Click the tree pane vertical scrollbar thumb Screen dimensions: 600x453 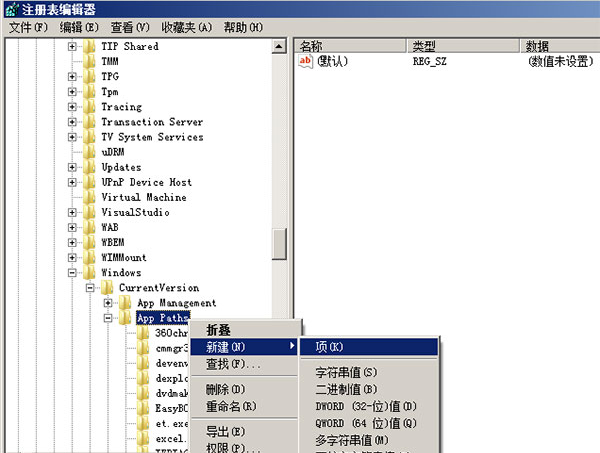(279, 243)
